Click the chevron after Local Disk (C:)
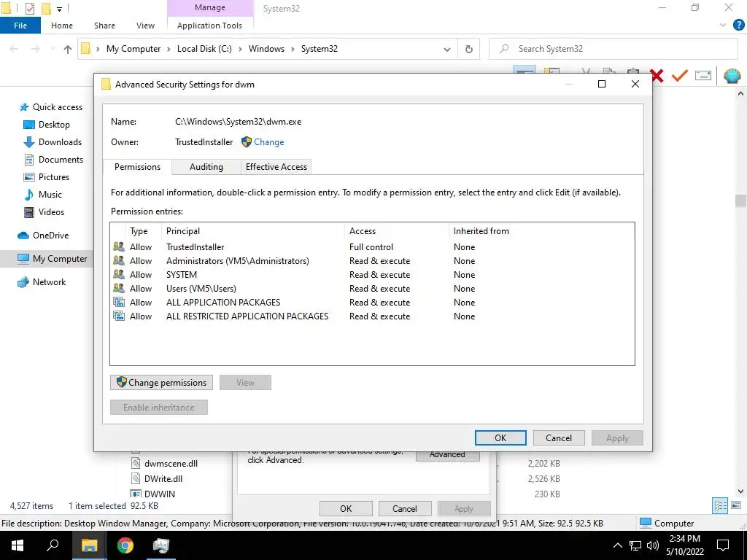 [240, 49]
